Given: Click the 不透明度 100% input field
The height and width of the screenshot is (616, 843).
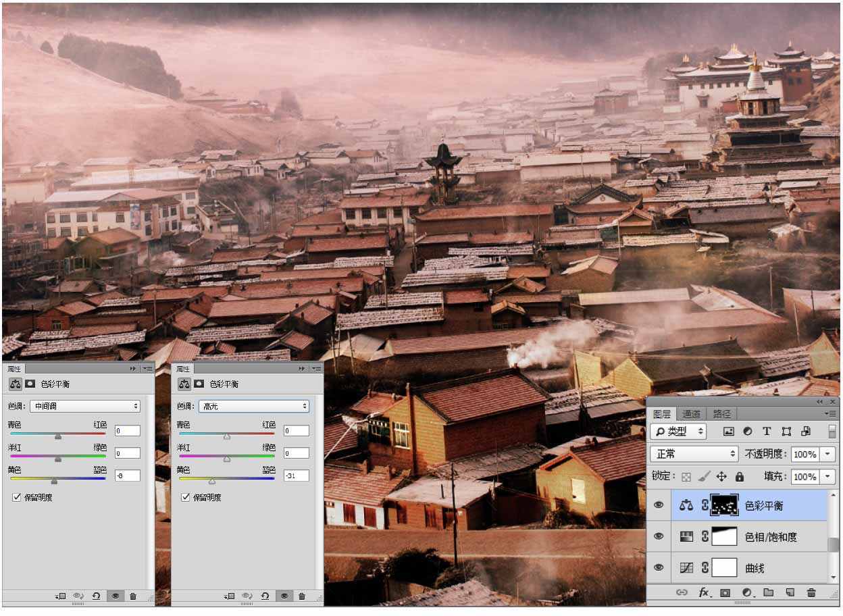Looking at the screenshot, I should 804,454.
